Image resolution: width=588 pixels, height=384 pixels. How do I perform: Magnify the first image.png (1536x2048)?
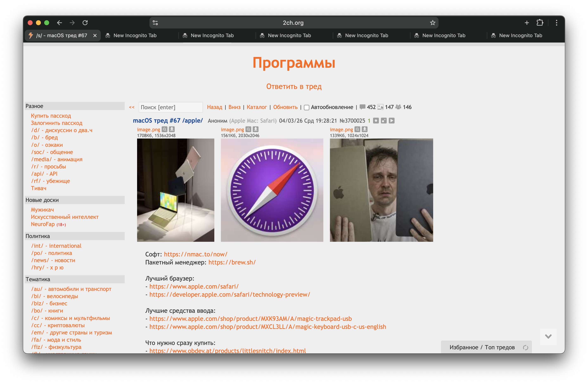click(165, 129)
